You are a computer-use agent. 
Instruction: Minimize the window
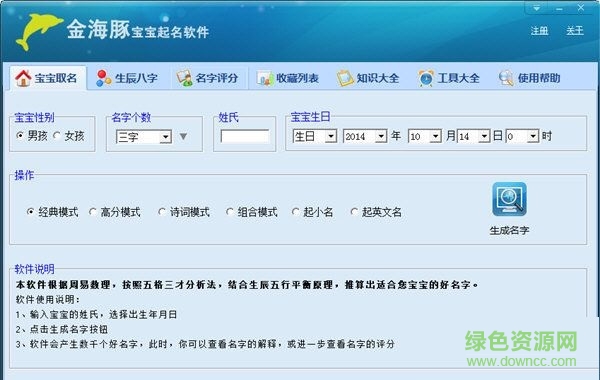559,8
